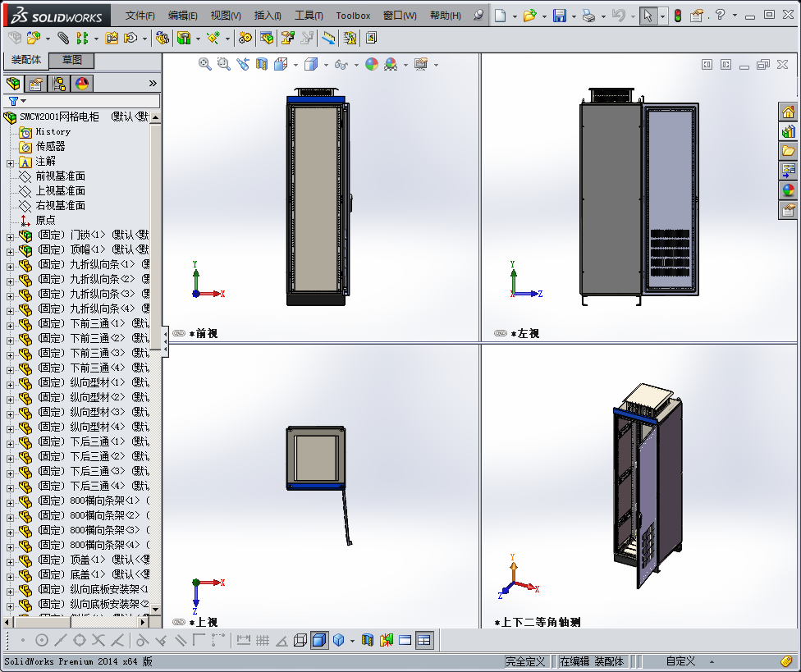
Task: Open File Explorer folder in task pane
Action: [x=788, y=151]
